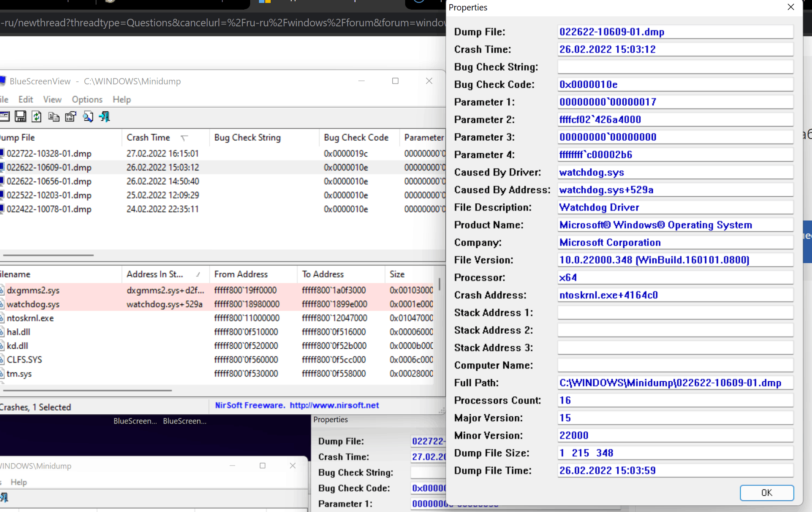The image size is (812, 512).
Task: Click the dump icon beside 022422-10078-01.dmp
Action: click(2, 209)
